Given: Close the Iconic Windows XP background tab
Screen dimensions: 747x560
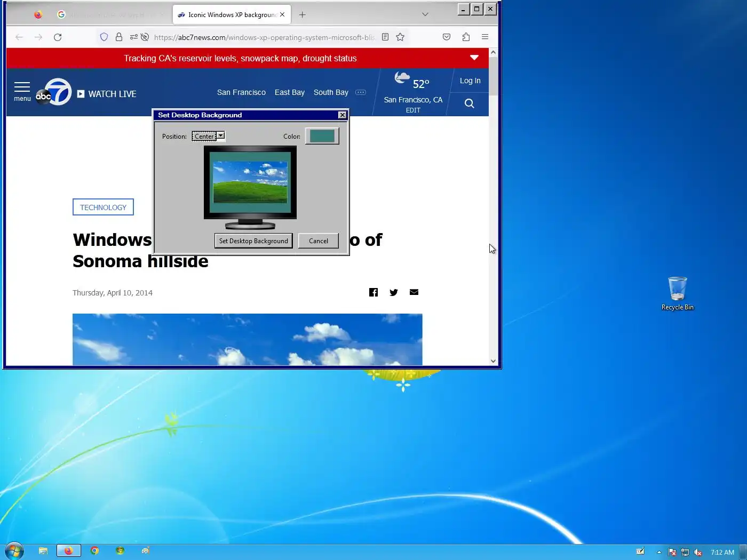Looking at the screenshot, I should pyautogui.click(x=282, y=14).
